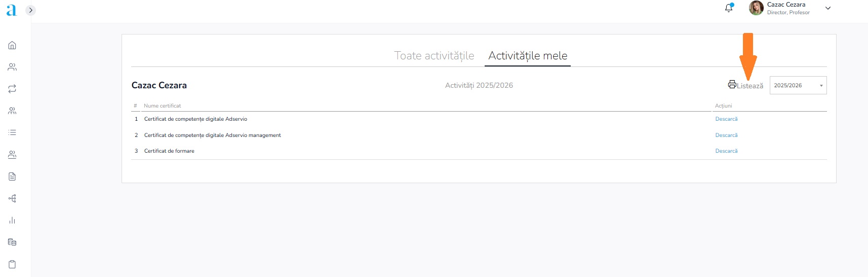This screenshot has height=277, width=868.
Task: Click the Listează print button
Action: pyautogui.click(x=745, y=85)
